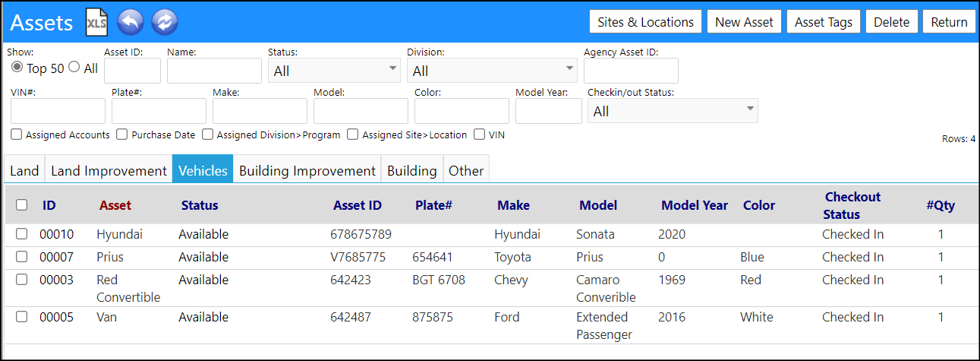
Task: Click the White color cell
Action: [757, 317]
